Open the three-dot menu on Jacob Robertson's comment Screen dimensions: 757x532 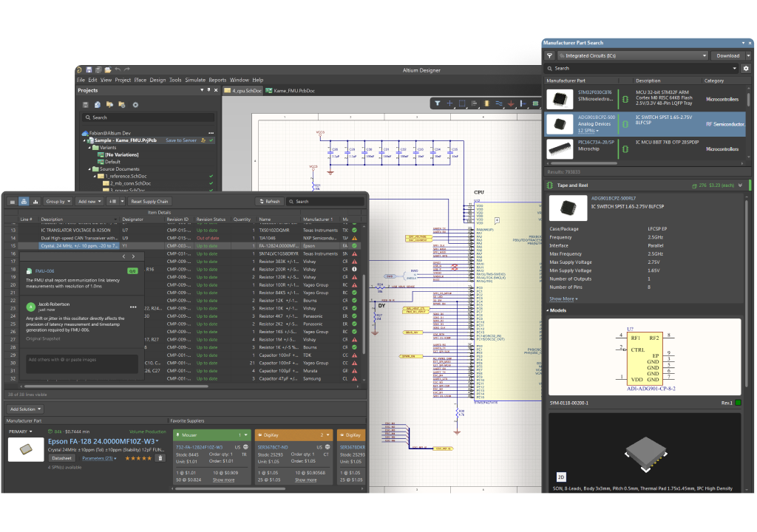point(133,307)
